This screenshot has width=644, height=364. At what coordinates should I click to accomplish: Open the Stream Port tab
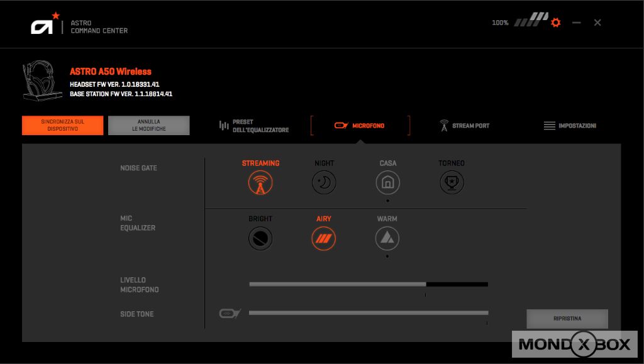(x=464, y=126)
